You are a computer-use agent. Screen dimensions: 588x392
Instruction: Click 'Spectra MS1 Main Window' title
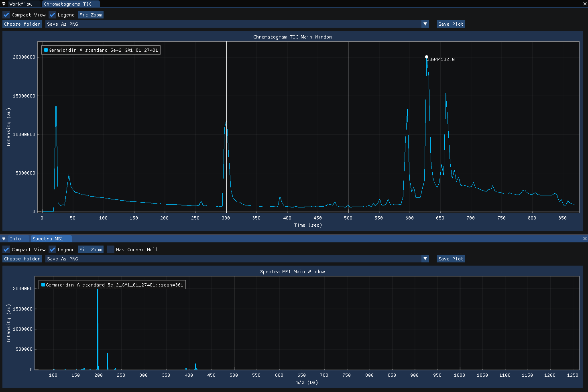[293, 272]
